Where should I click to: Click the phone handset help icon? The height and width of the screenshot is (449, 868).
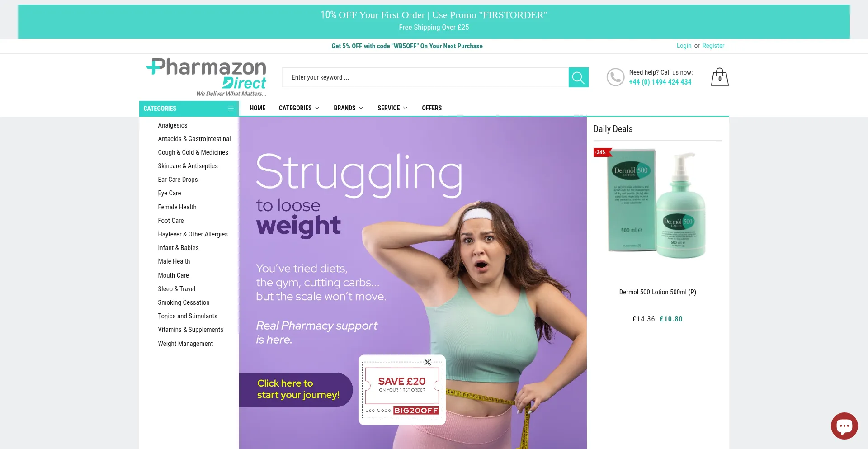tap(615, 77)
